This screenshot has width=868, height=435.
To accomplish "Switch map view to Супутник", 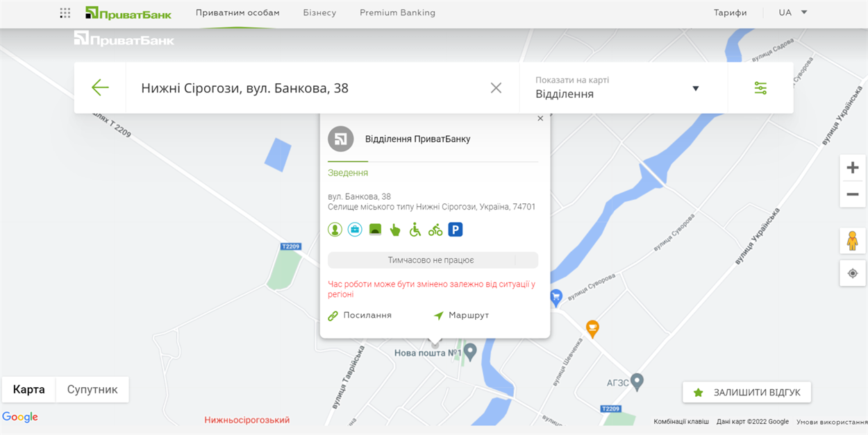I will coord(92,390).
